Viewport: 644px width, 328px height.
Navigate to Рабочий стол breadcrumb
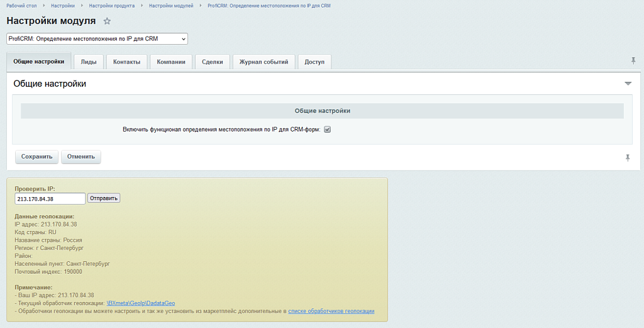click(x=21, y=6)
